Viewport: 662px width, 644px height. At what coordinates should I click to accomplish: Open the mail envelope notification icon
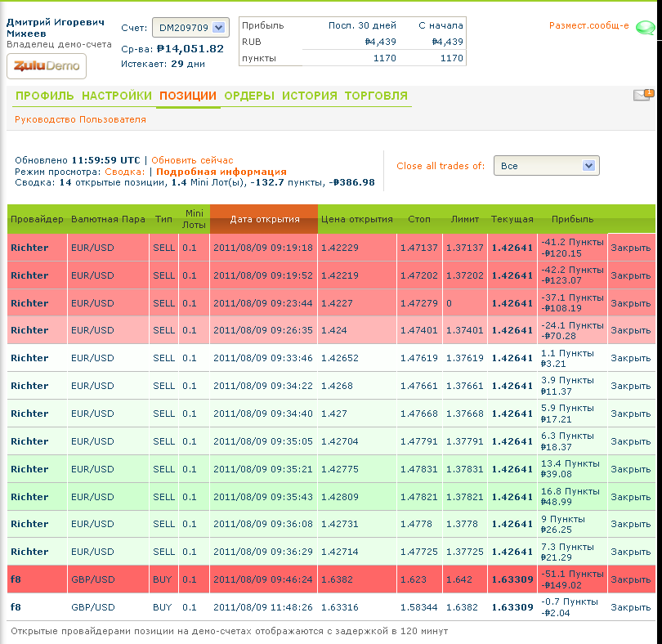[x=642, y=96]
